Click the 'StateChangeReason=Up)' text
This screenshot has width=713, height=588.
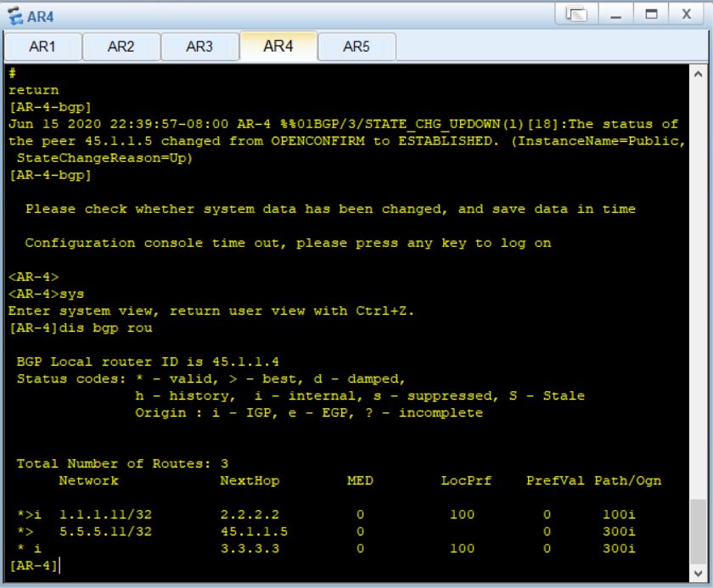[105, 158]
